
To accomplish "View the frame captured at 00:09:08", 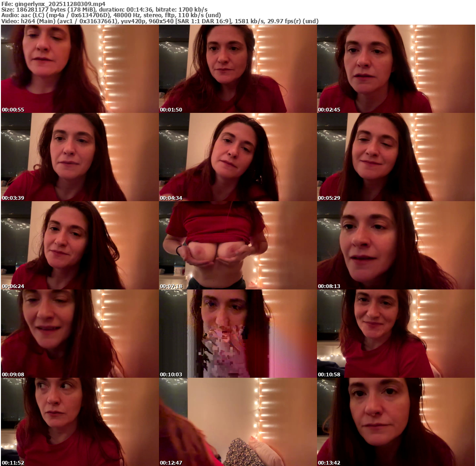I will pos(79,334).
